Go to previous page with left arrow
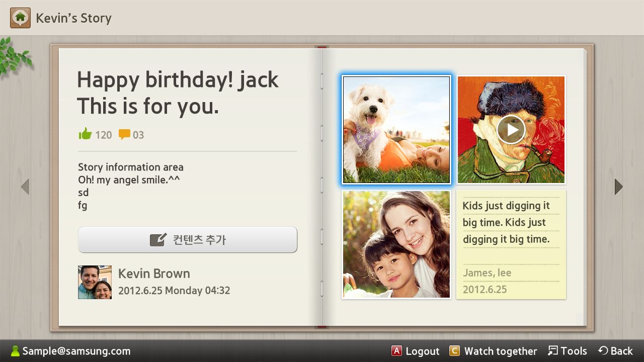 25,187
